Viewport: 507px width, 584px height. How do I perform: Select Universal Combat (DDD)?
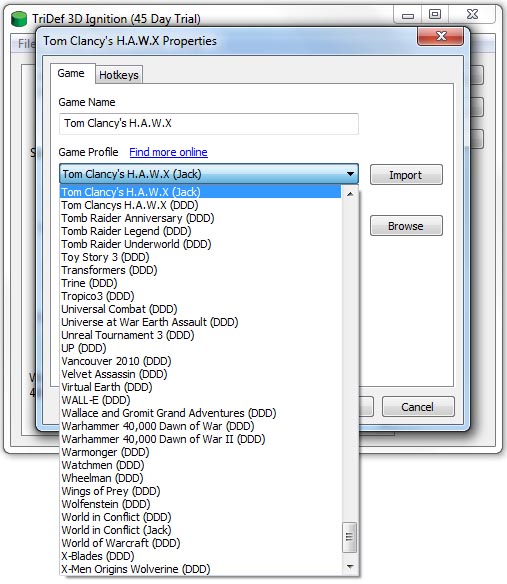point(201,309)
